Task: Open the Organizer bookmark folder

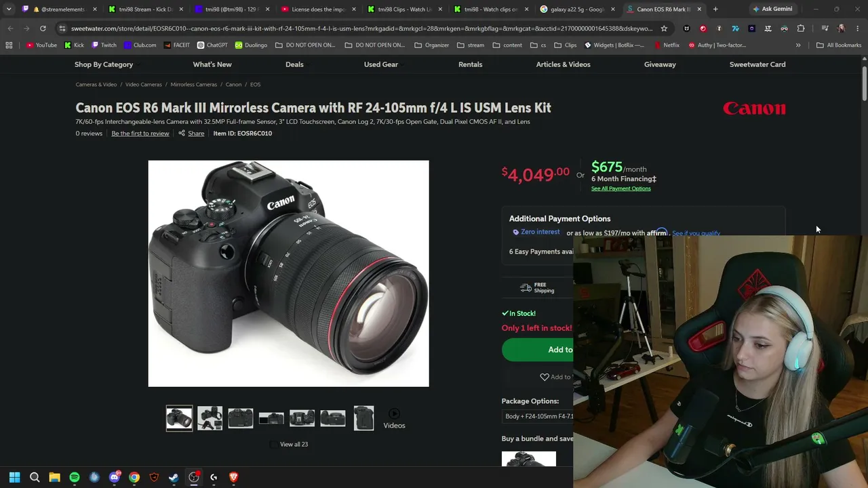Action: coord(431,45)
